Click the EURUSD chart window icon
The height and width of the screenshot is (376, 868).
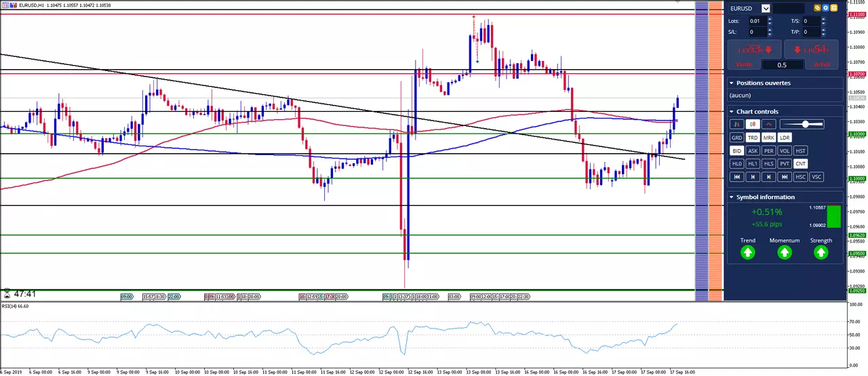click(5, 5)
